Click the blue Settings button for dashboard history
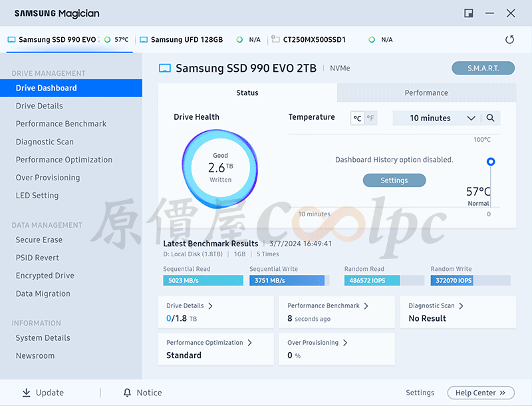The height and width of the screenshot is (406, 532). tap(394, 180)
